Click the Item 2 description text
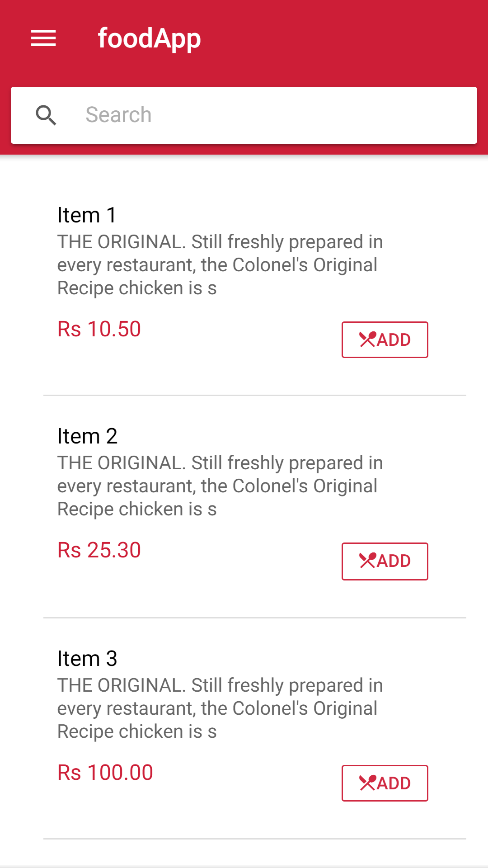488x868 pixels. [x=220, y=486]
